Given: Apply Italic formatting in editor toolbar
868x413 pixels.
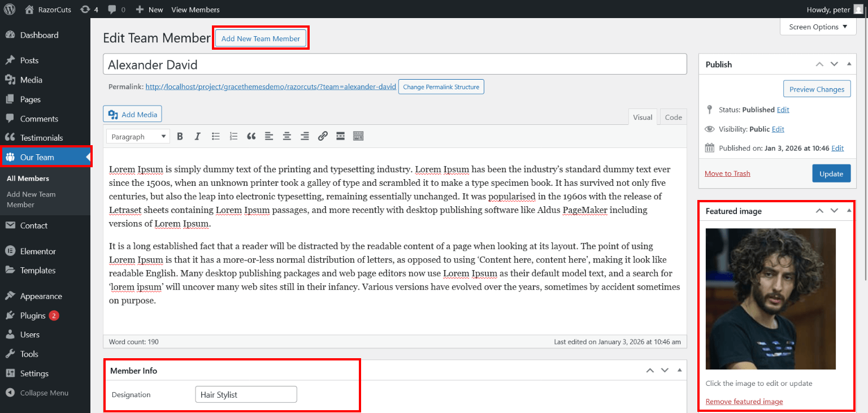Looking at the screenshot, I should point(197,136).
